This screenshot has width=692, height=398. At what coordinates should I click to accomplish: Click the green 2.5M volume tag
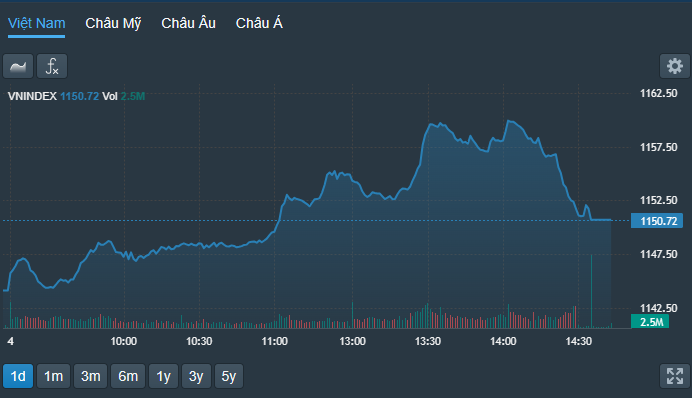pos(650,322)
